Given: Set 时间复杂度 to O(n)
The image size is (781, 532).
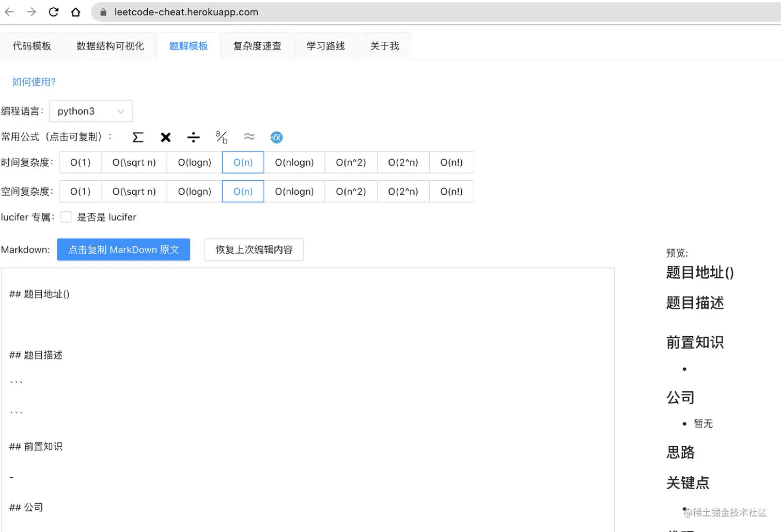Looking at the screenshot, I should coord(243,163).
